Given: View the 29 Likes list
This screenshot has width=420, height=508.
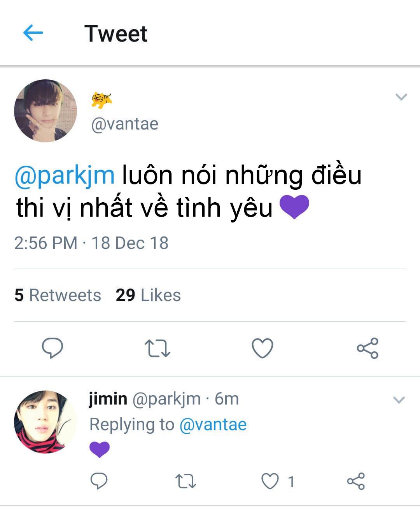Looking at the screenshot, I should point(148,295).
